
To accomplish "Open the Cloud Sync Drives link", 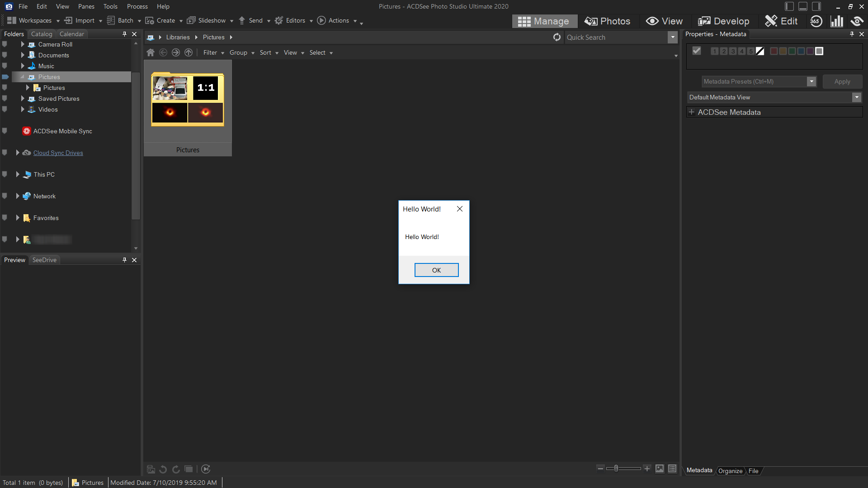I will coord(58,153).
